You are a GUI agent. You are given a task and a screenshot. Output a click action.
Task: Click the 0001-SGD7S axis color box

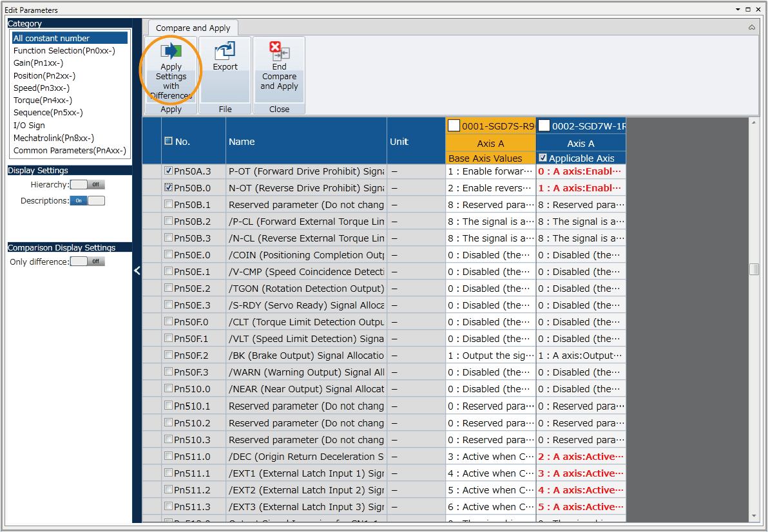[454, 126]
